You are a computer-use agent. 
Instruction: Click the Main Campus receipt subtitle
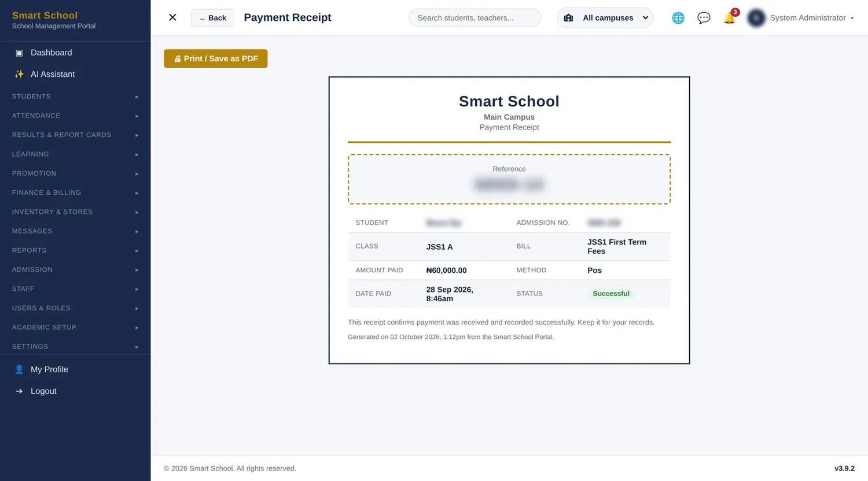[x=509, y=117]
